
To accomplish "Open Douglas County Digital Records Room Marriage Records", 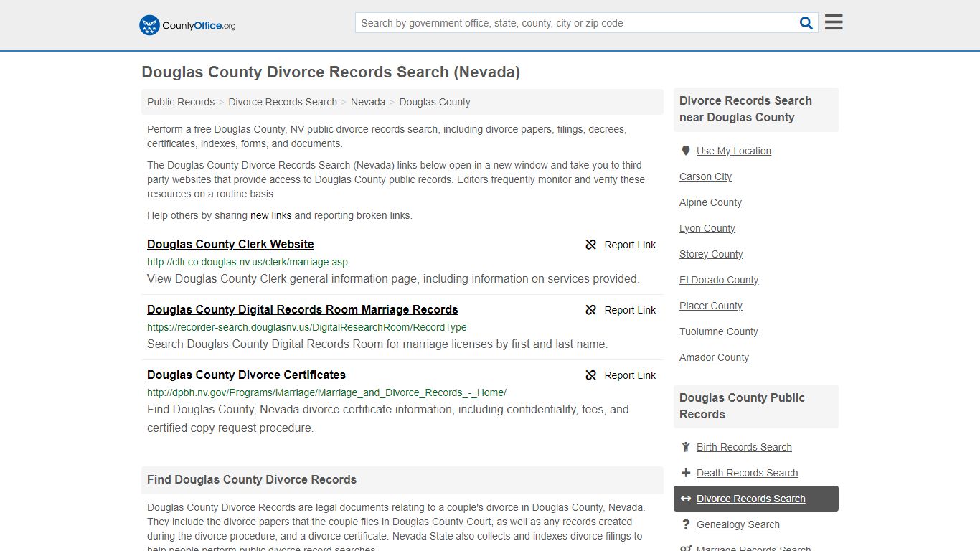I will 303,309.
